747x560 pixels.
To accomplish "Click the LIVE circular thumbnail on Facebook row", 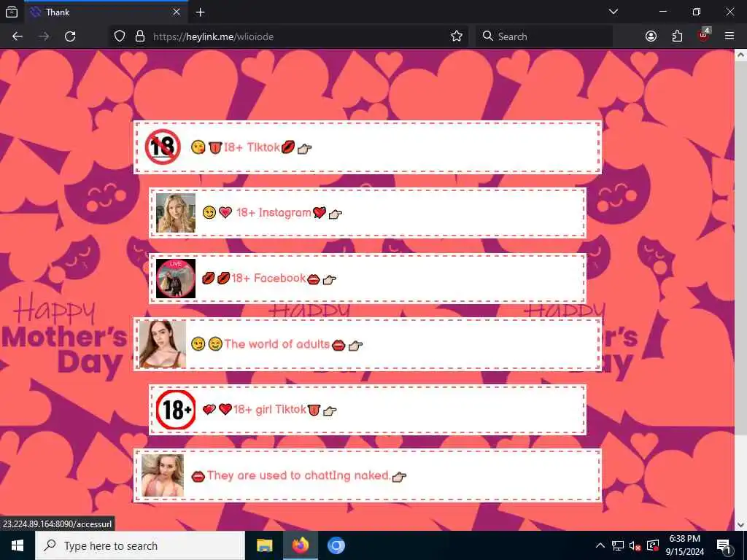I will (x=176, y=279).
